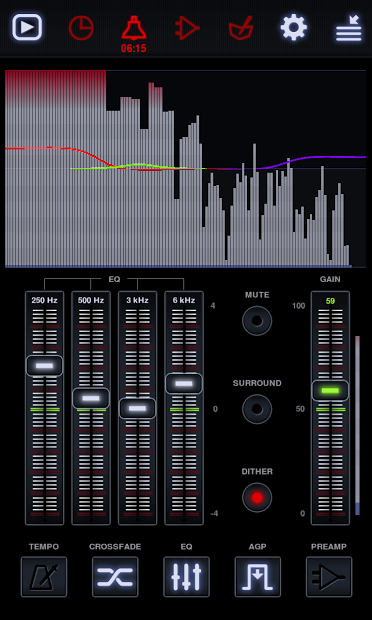Open the Preamp panel
The width and height of the screenshot is (372, 620).
(x=329, y=577)
